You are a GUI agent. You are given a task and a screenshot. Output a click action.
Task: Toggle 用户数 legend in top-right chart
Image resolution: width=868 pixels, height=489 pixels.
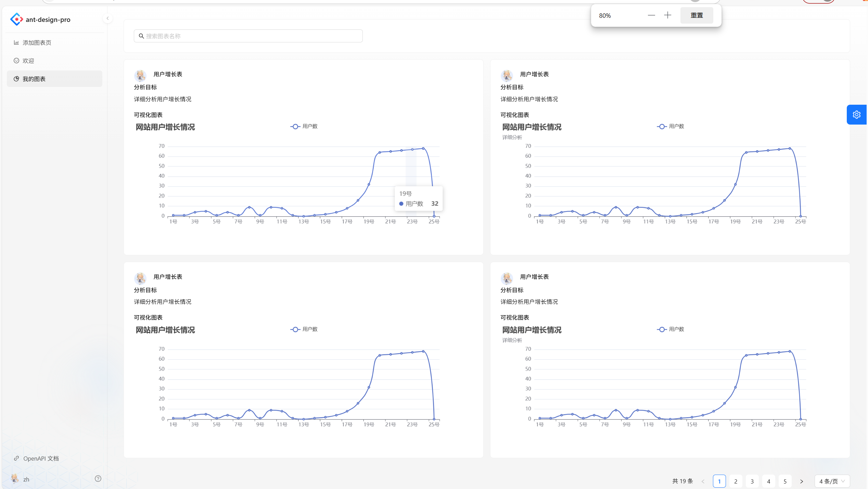click(x=670, y=127)
